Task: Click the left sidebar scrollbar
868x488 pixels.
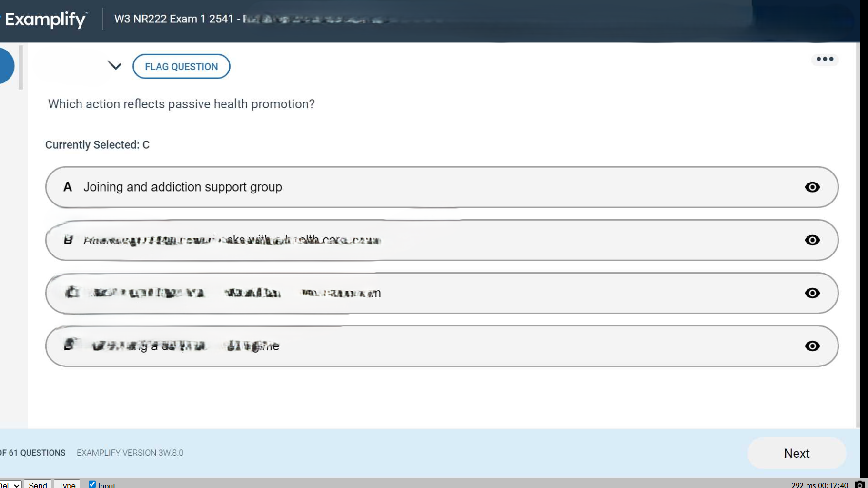Action: coord(20,67)
